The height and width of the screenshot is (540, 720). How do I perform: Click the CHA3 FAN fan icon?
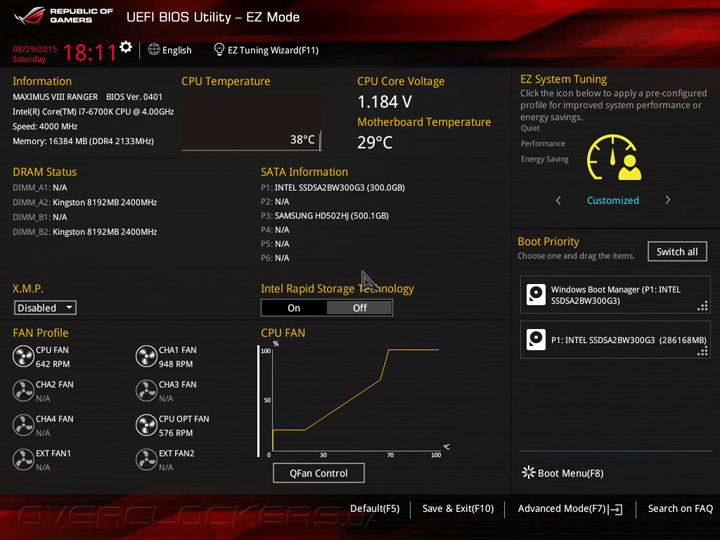click(x=146, y=391)
